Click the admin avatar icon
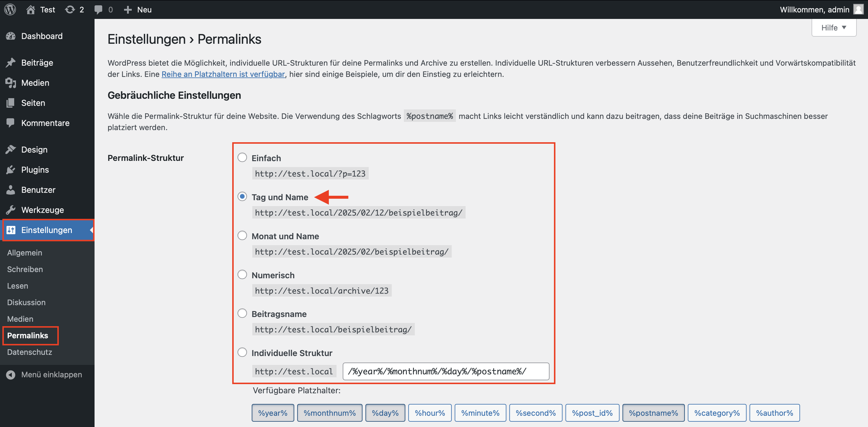This screenshot has width=868, height=427. coord(858,9)
